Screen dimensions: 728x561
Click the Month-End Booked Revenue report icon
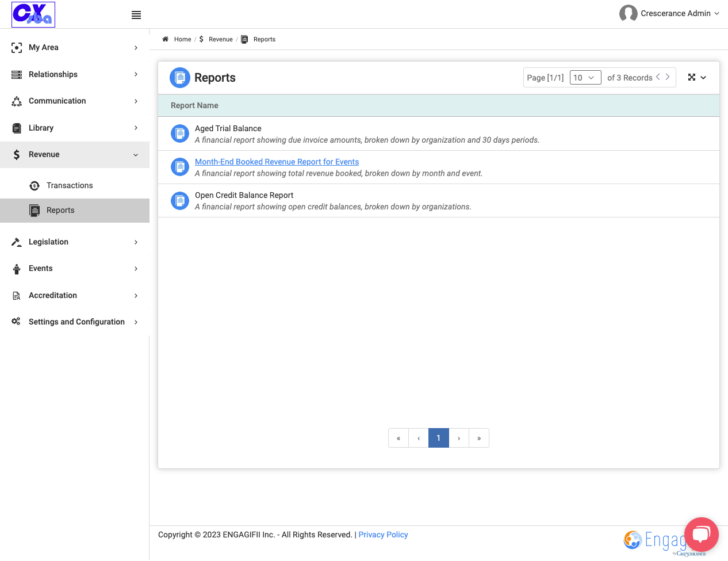pyautogui.click(x=180, y=167)
